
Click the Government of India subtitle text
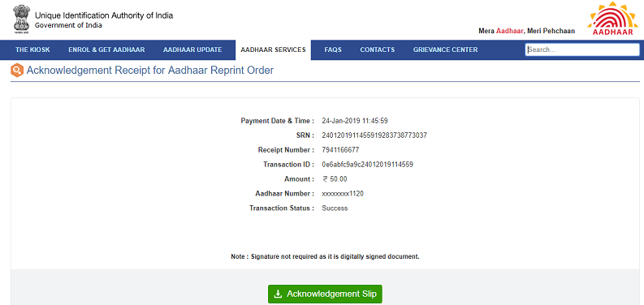tap(68, 25)
